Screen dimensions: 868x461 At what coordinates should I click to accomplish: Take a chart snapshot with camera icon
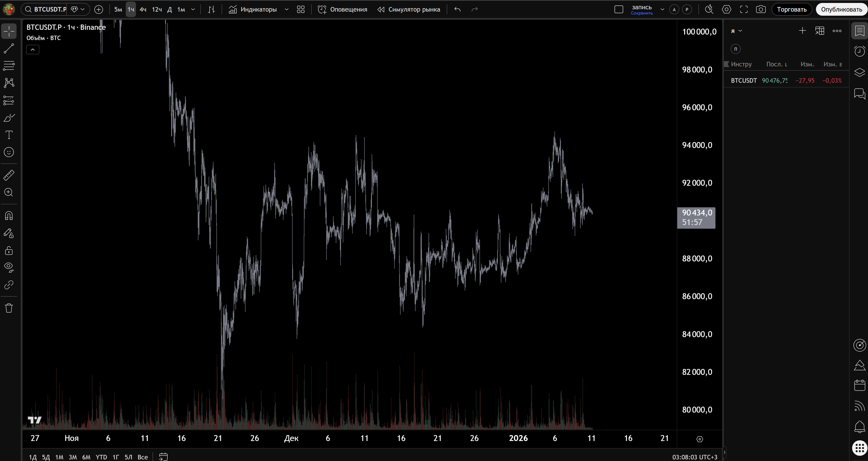(760, 10)
